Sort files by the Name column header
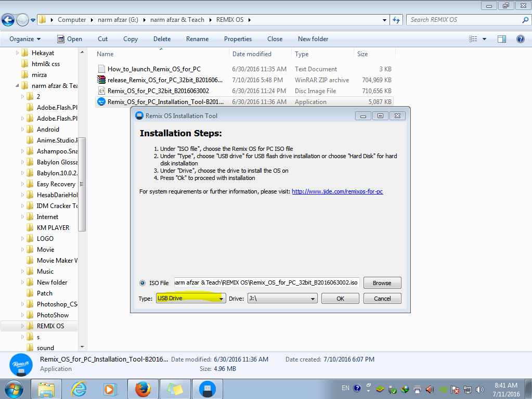The image size is (532, 399). [161, 54]
